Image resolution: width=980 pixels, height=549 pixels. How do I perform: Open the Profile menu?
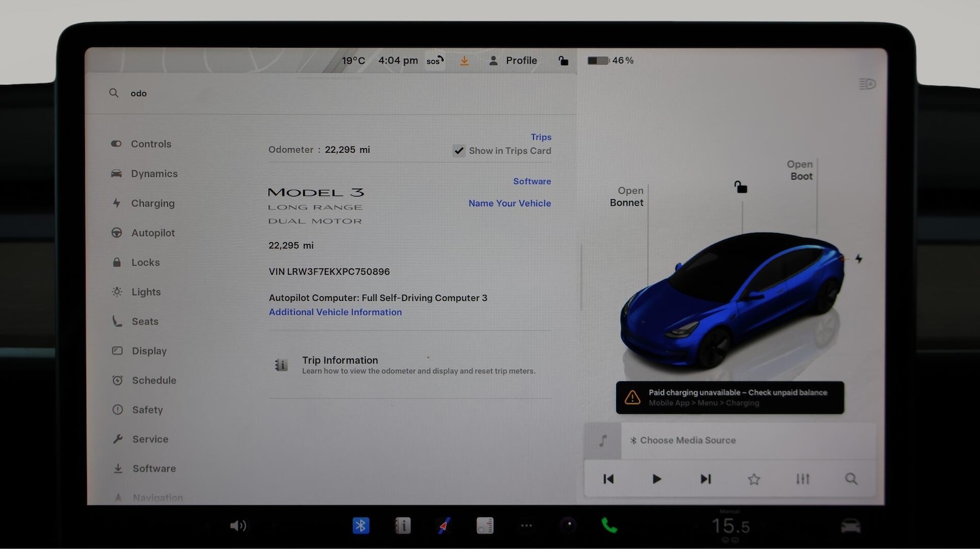click(513, 61)
